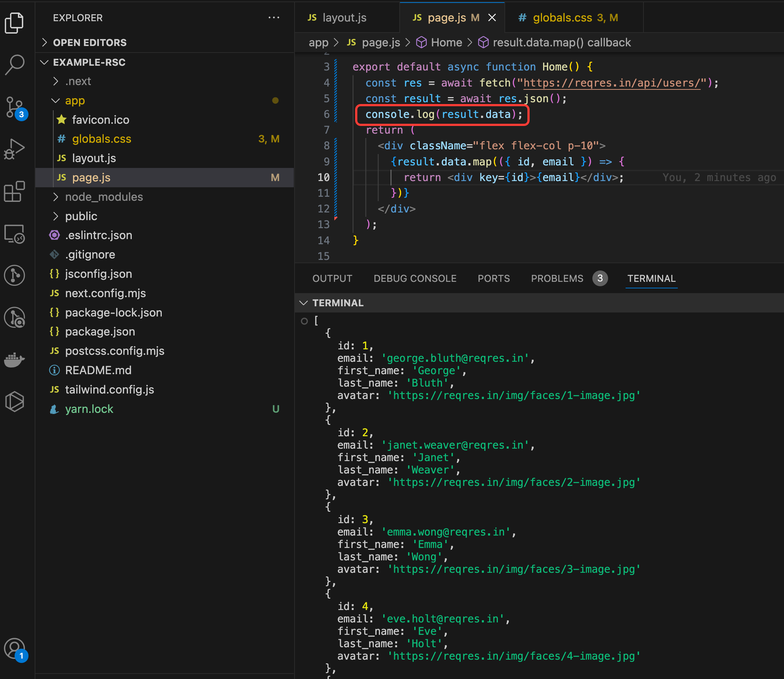Collapse the TERMINAL section chevron
Viewport: 784px width, 679px height.
303,303
